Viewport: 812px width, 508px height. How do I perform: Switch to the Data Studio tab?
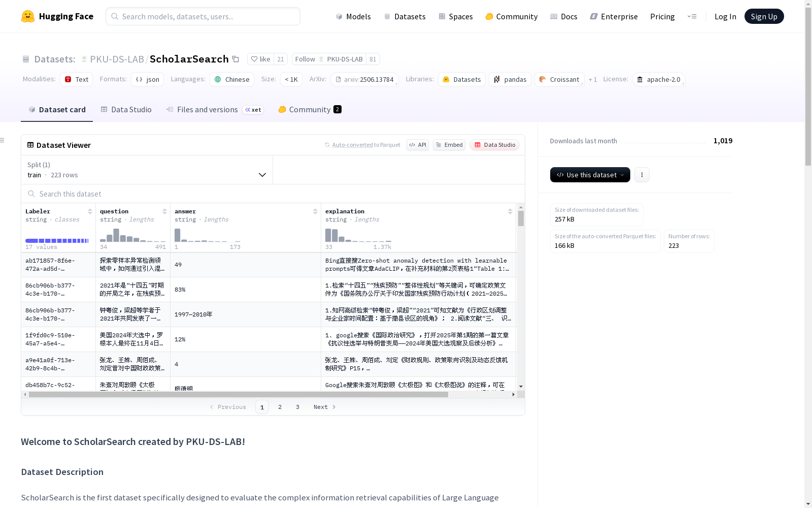[126, 110]
